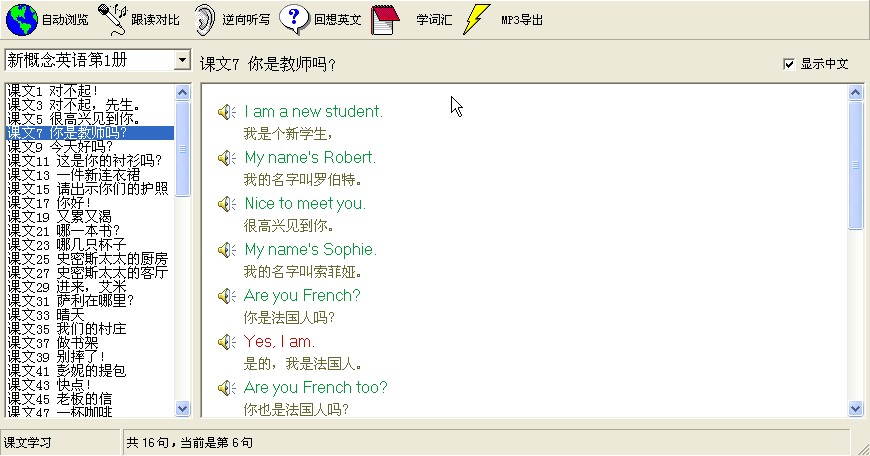Select lesson 课文11 这是你的衬衫吗?
The width and height of the screenshot is (870, 456).
click(x=90, y=161)
